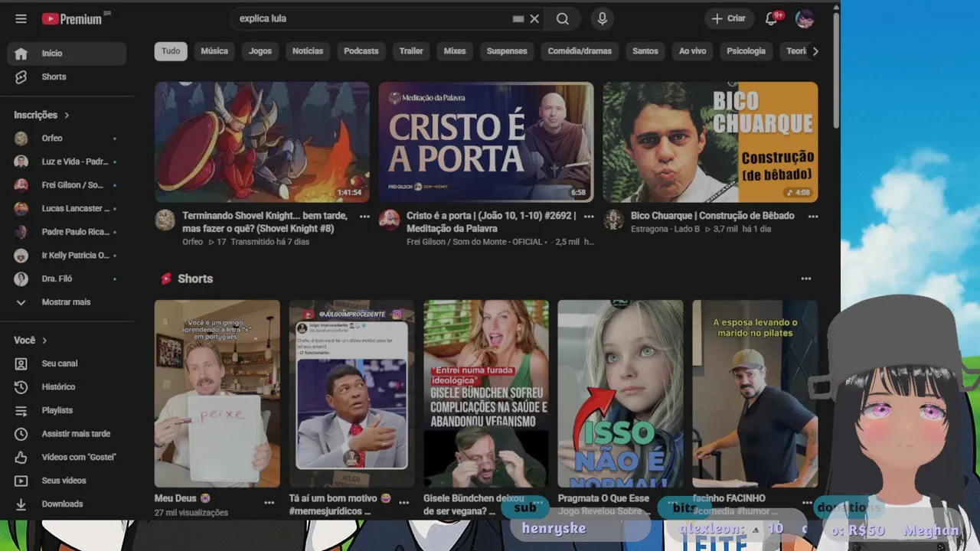
Task: Open Assistir mais tarde
Action: [x=67, y=433]
